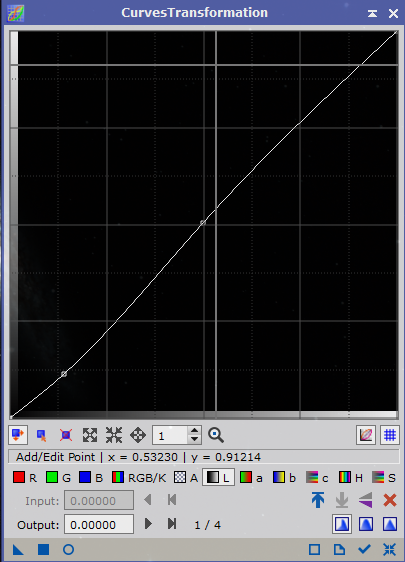The height and width of the screenshot is (562, 405).
Task: Close the CurvesTransformation window
Action: (x=393, y=14)
